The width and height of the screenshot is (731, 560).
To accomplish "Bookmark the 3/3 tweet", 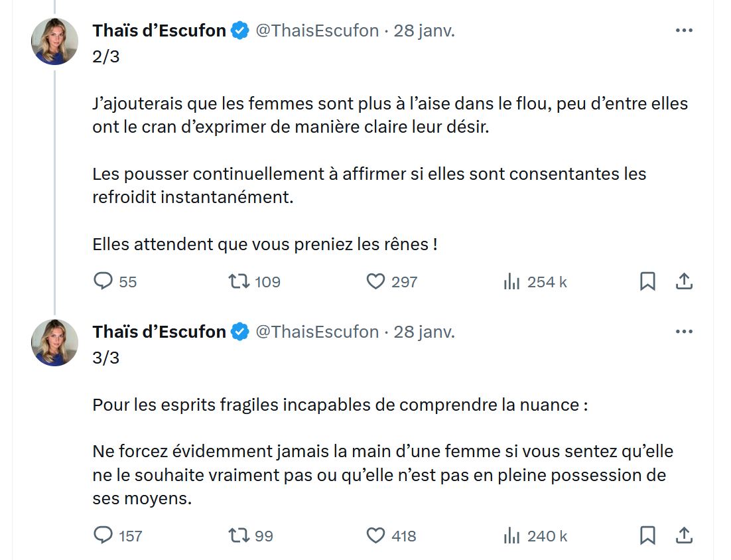I will click(647, 535).
